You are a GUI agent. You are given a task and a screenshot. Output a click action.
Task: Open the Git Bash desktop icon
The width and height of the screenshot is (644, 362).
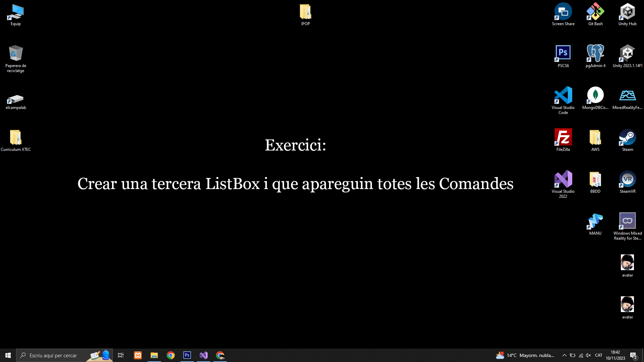595,12
